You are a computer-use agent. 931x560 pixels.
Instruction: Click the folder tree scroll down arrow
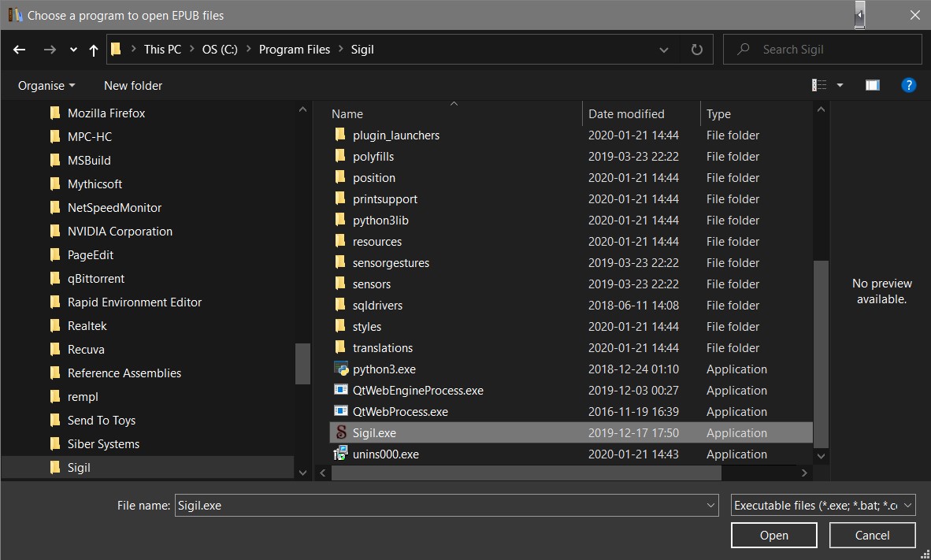(302, 473)
